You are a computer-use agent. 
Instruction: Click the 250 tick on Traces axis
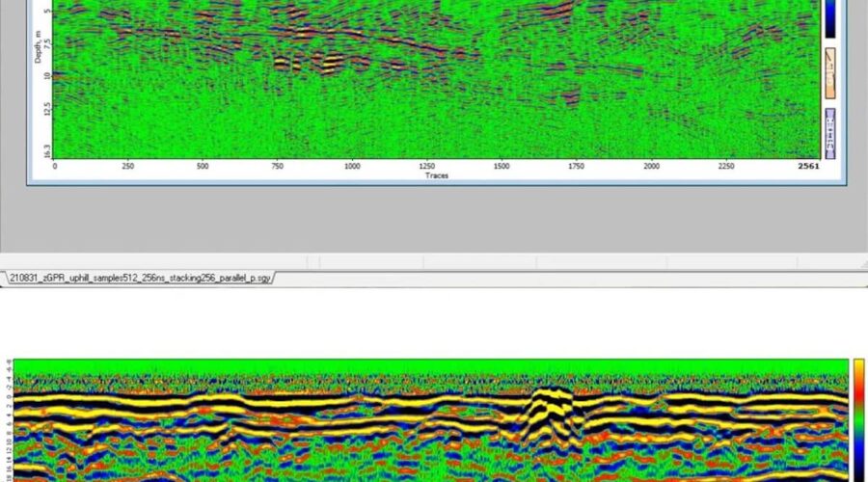[127, 166]
